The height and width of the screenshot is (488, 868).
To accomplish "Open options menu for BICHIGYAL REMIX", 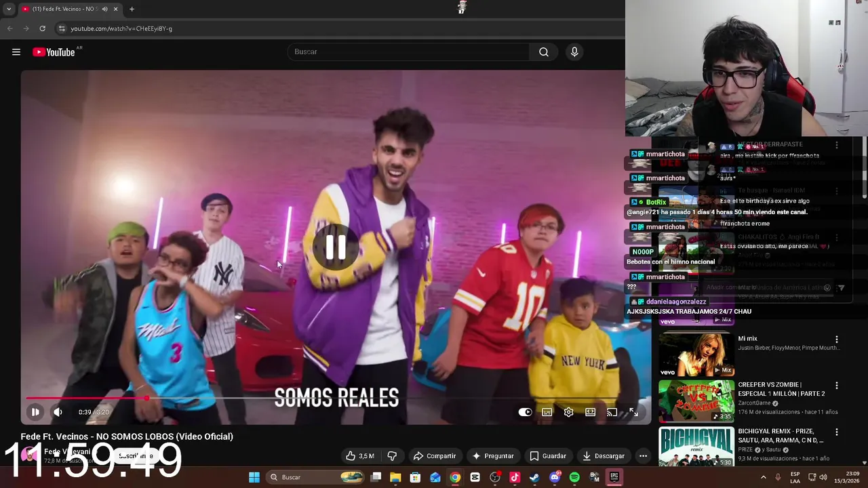I will point(836,432).
